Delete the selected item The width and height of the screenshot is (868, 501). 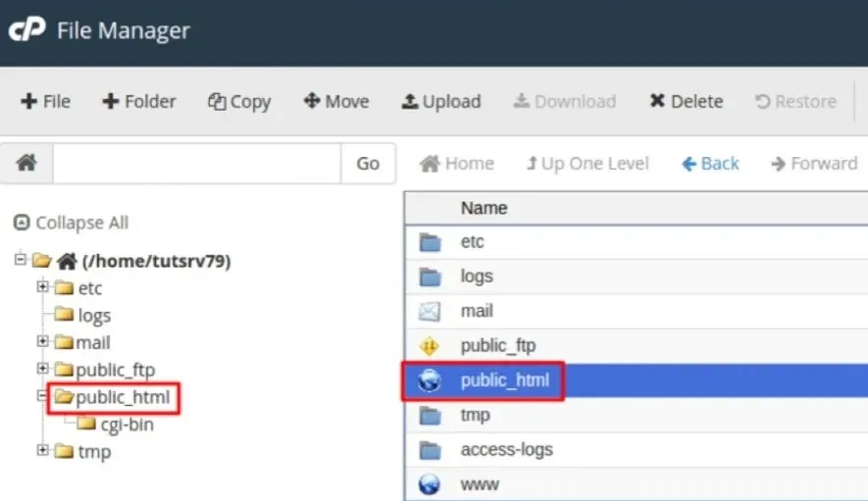click(687, 102)
